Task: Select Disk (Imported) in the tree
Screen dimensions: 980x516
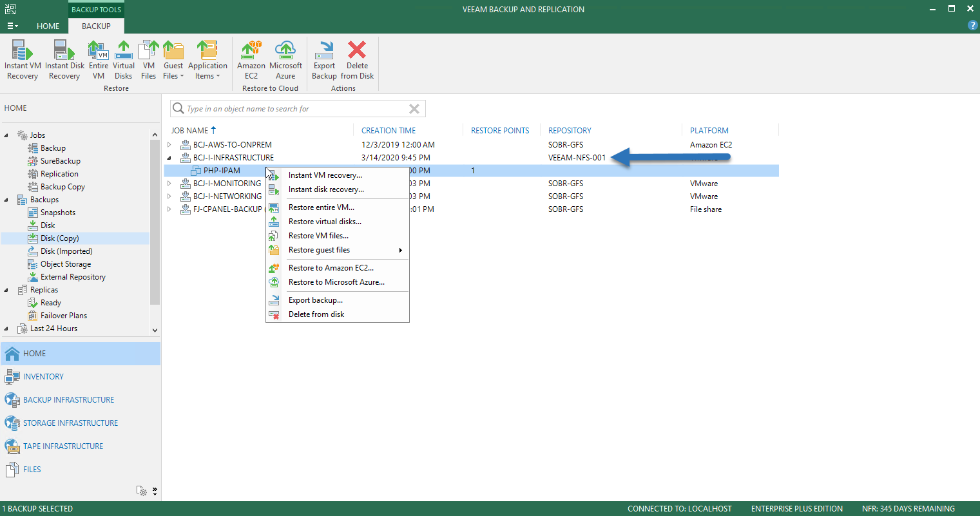Action: pyautogui.click(x=66, y=251)
